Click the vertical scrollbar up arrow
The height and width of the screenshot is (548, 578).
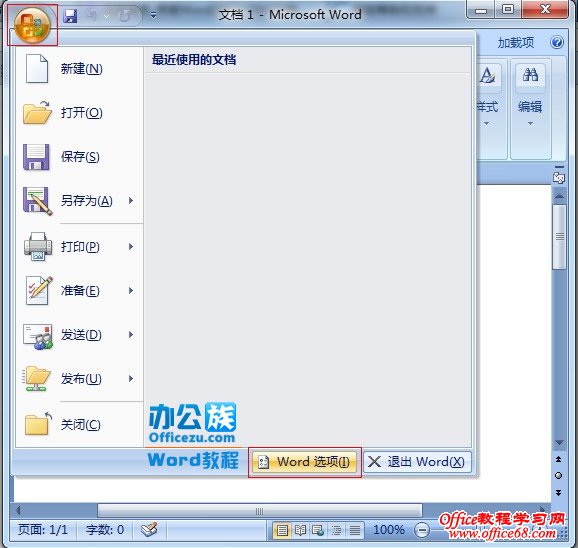(x=559, y=196)
